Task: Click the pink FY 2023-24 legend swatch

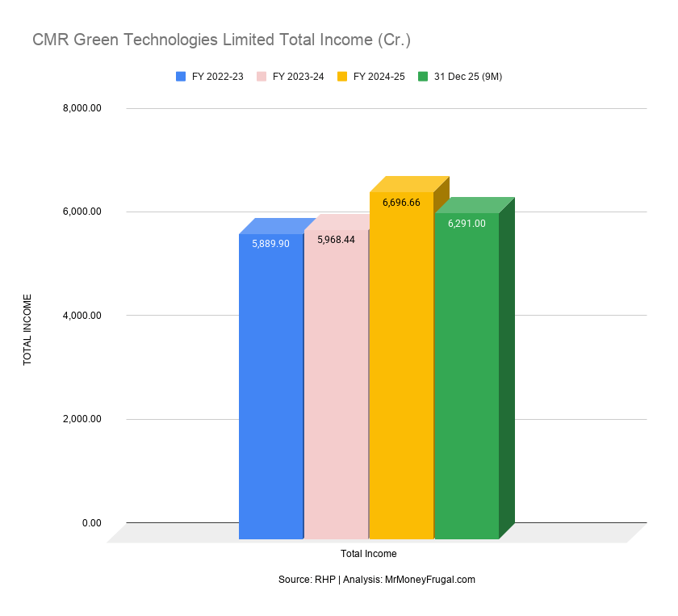Action: click(262, 77)
